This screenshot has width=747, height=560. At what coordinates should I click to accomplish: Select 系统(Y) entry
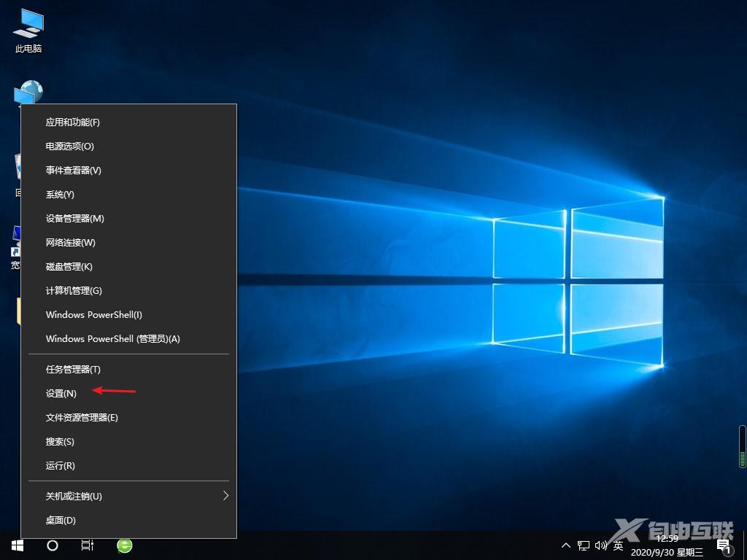(128, 194)
